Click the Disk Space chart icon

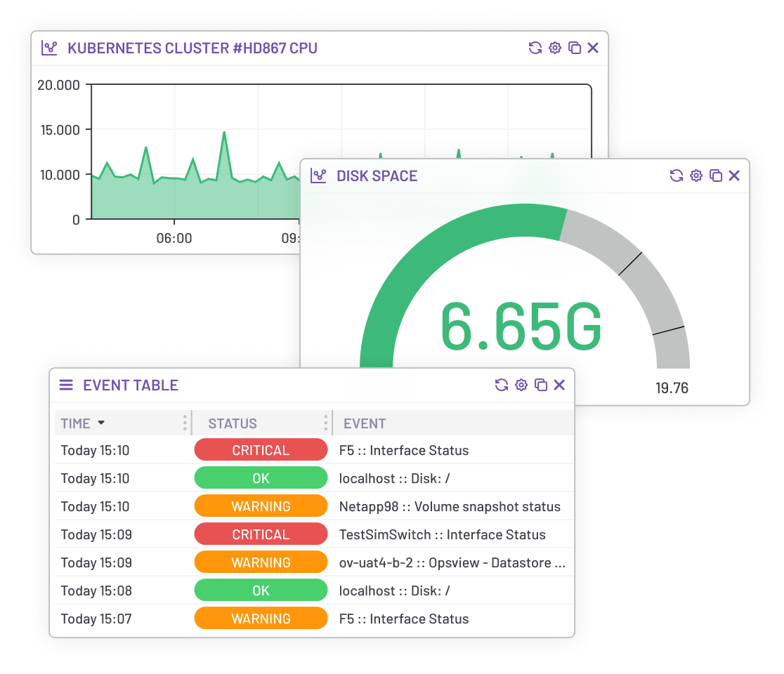point(319,176)
